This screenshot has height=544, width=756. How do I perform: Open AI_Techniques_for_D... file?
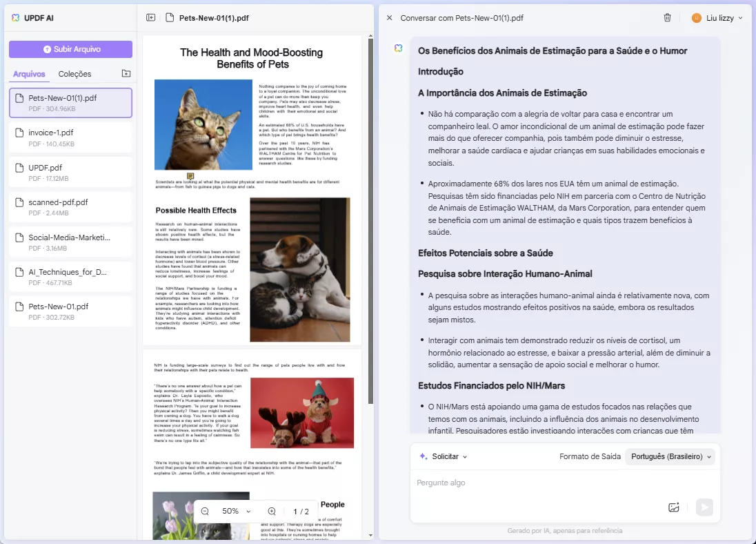70,277
